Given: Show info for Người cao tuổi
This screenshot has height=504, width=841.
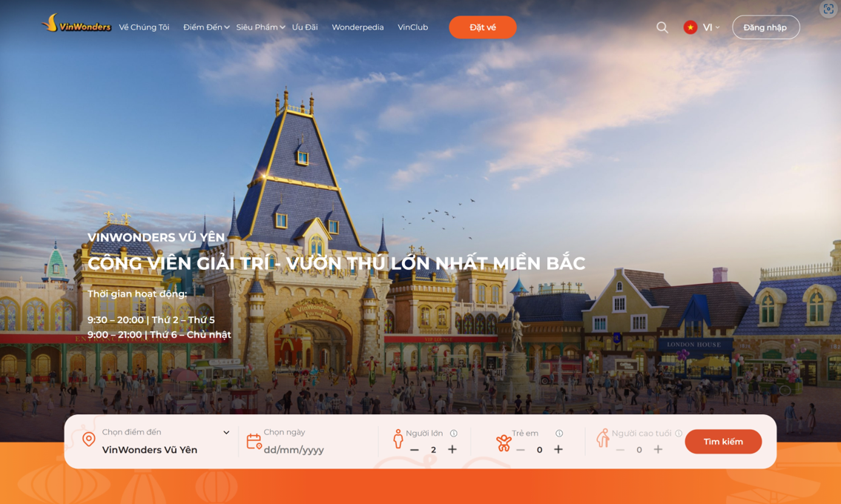Looking at the screenshot, I should 679,434.
